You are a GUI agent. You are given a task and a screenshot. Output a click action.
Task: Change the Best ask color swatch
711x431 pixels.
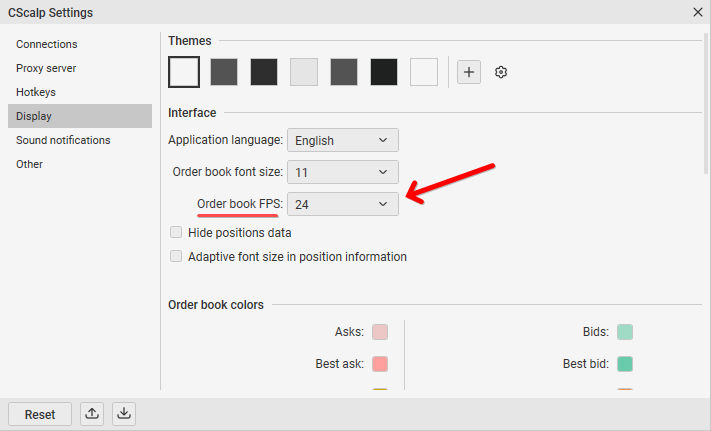point(380,364)
